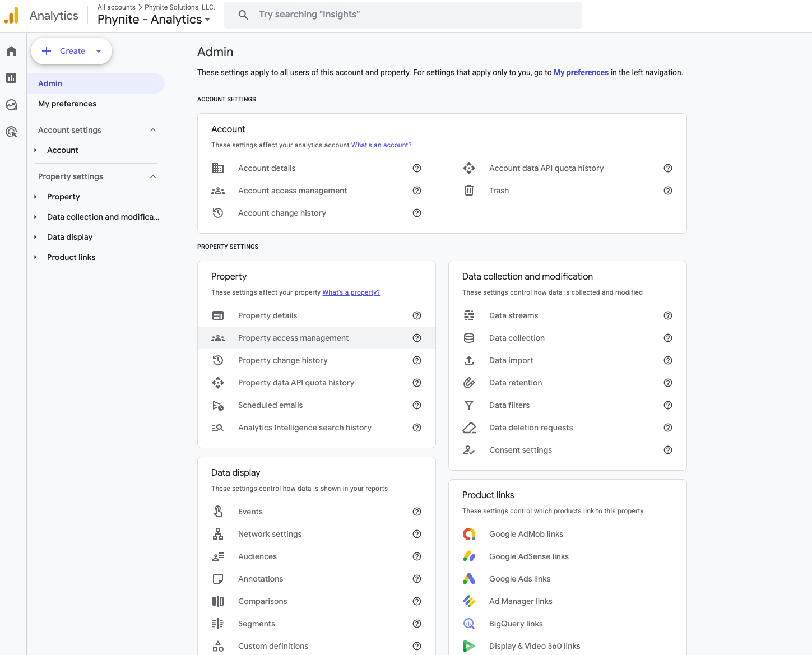
Task: Click the Account change history clock icon
Action: click(218, 213)
